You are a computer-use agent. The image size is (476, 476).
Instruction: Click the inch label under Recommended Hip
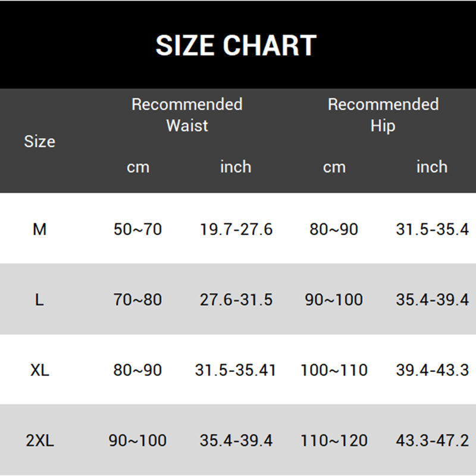coord(431,167)
